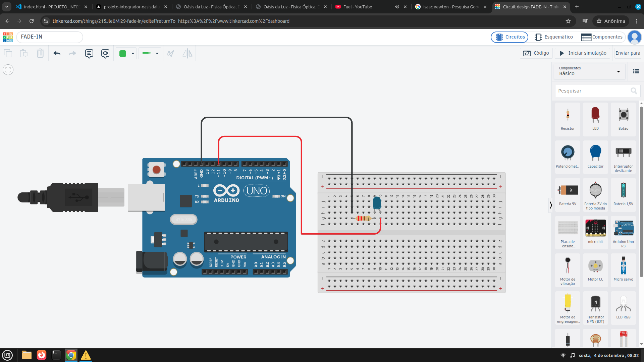This screenshot has height=362, width=644.
Task: Expand the Componentes Básico dropdown
Action: pos(589,71)
